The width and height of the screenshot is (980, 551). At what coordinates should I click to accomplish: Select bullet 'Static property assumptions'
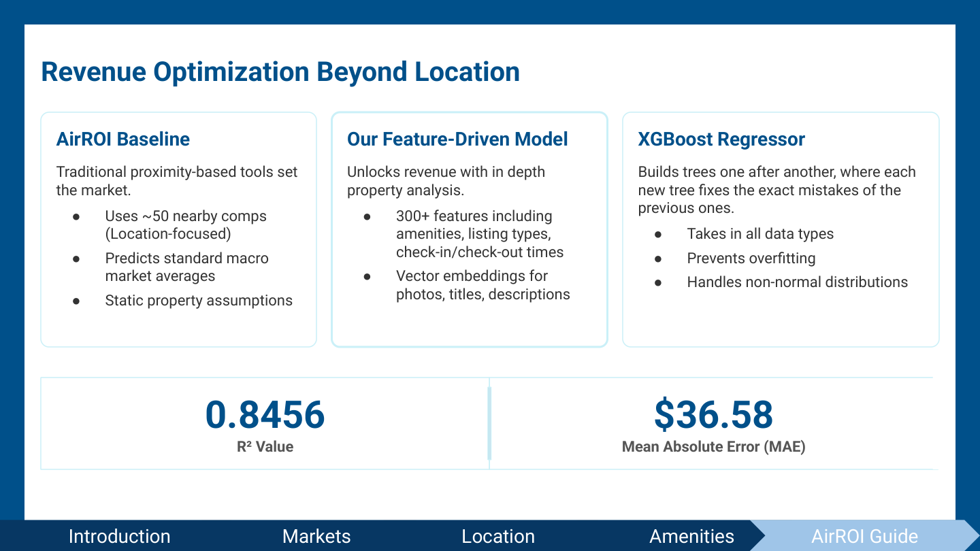pyautogui.click(x=199, y=301)
